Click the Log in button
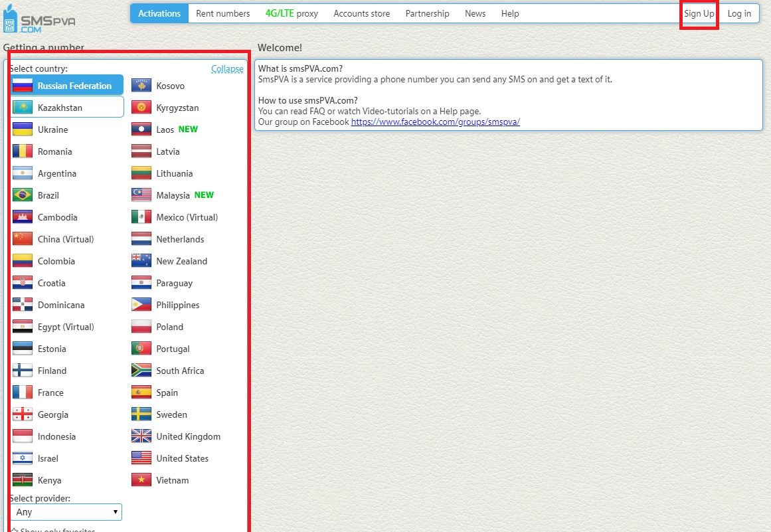This screenshot has width=771, height=532. 739,13
